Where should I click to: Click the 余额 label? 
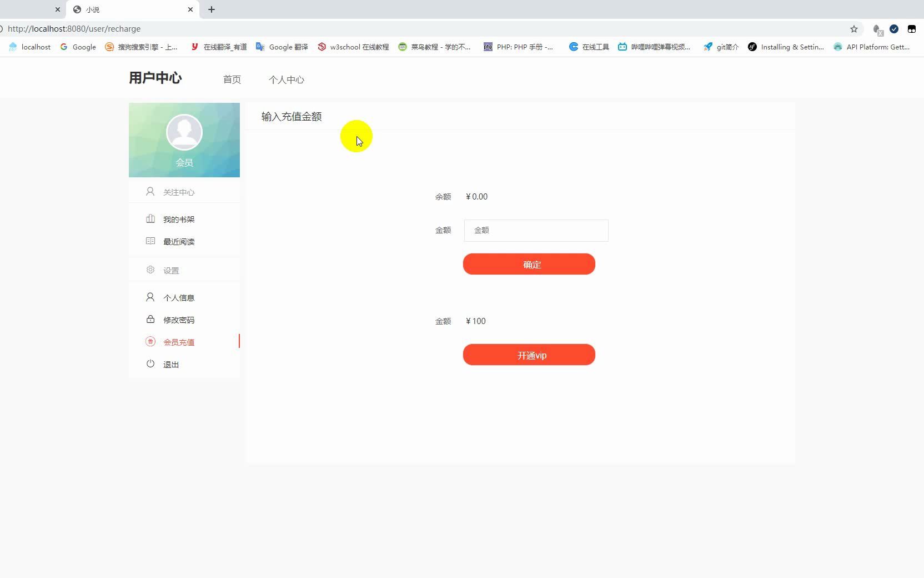443,197
